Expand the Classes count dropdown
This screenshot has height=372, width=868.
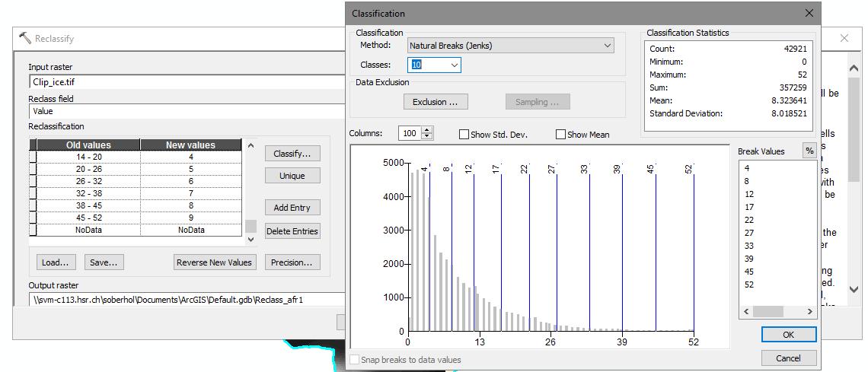pos(454,65)
